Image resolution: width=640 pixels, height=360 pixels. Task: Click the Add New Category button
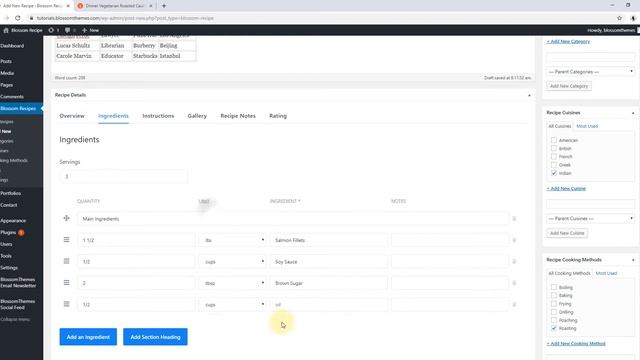[569, 86]
